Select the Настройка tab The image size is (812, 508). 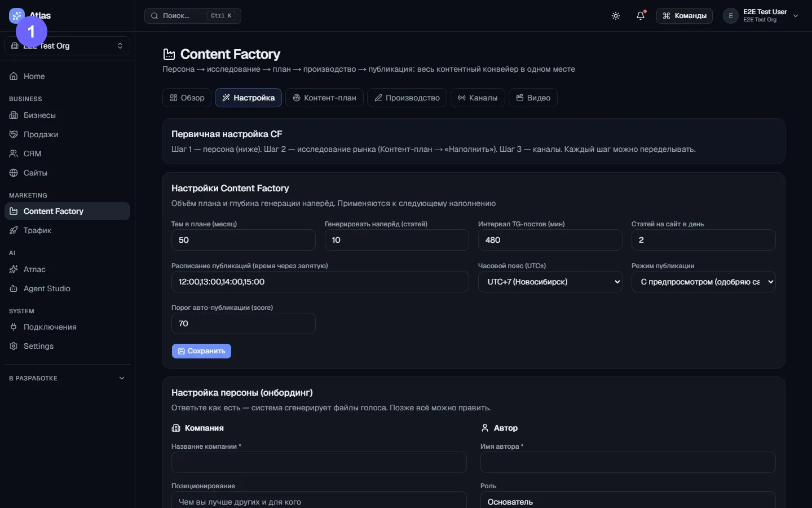click(249, 98)
